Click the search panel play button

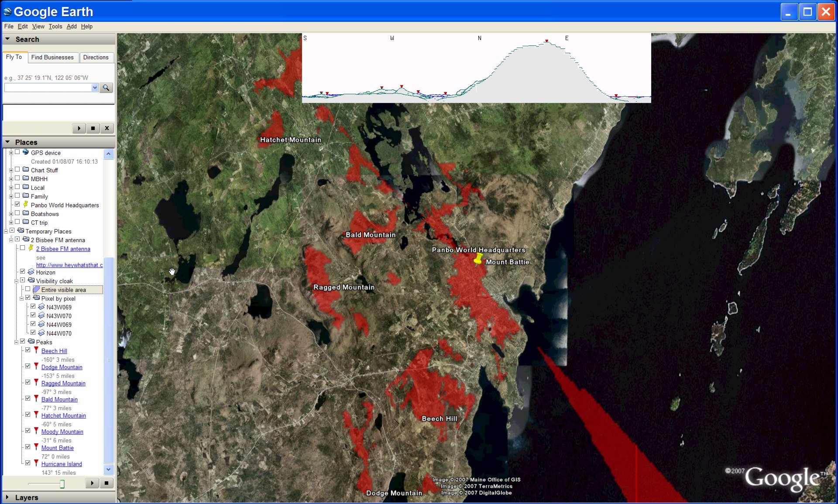point(79,128)
